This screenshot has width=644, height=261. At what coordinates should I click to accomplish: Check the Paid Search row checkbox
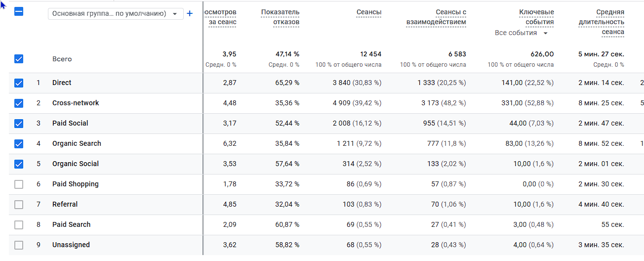click(x=19, y=225)
